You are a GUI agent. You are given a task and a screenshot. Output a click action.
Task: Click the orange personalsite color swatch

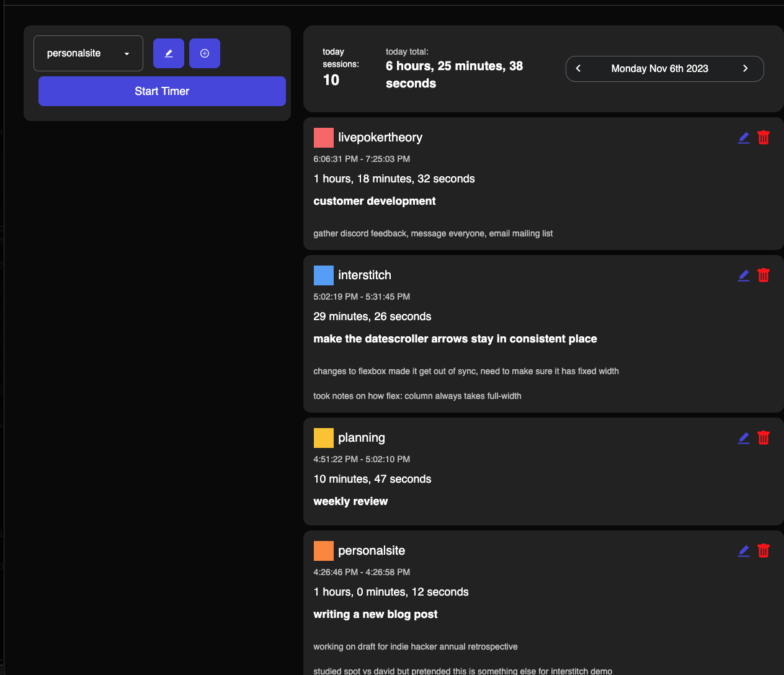pyautogui.click(x=324, y=551)
